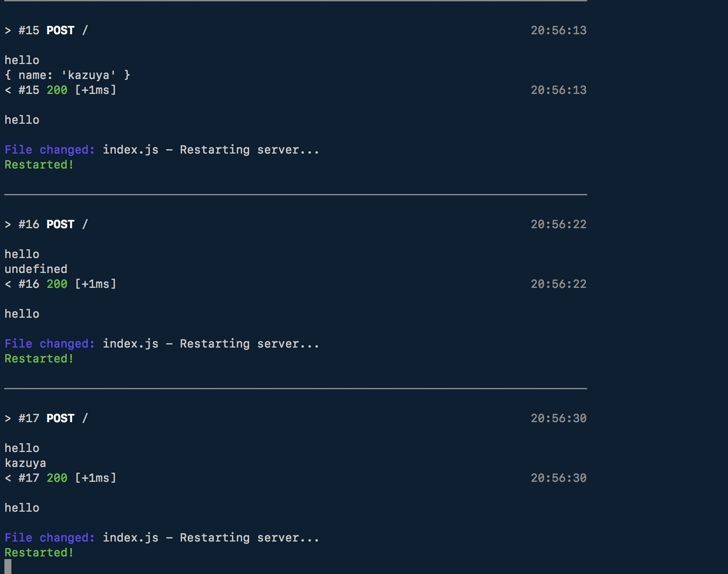Click the 20:56:30 timestamp beside #17 POST
This screenshot has width=728, height=574.
(558, 418)
